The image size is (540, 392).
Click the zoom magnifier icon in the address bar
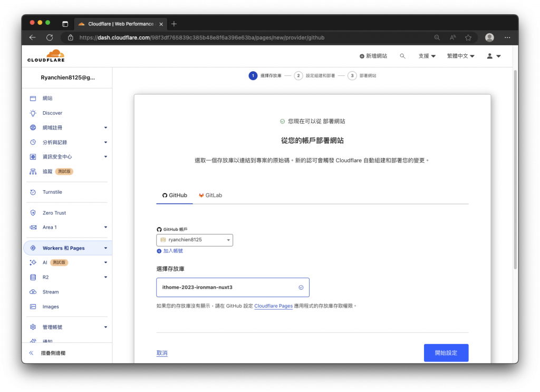437,37
